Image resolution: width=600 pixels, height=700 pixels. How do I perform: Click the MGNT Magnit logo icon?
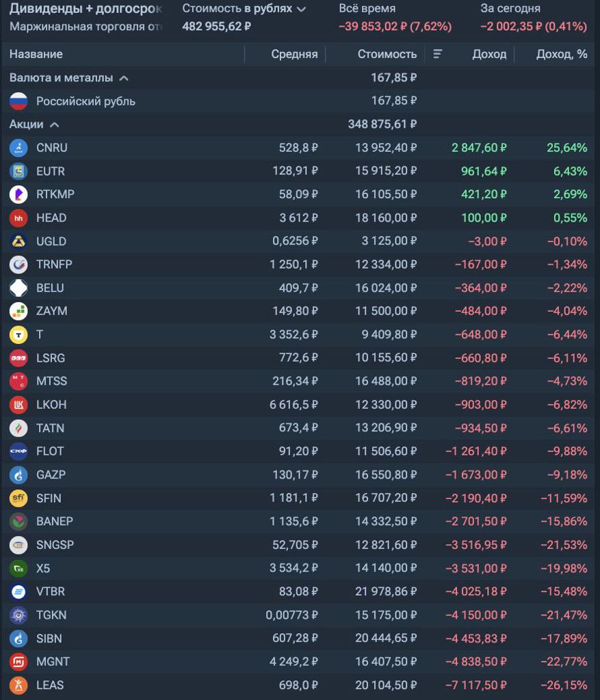[x=18, y=662]
